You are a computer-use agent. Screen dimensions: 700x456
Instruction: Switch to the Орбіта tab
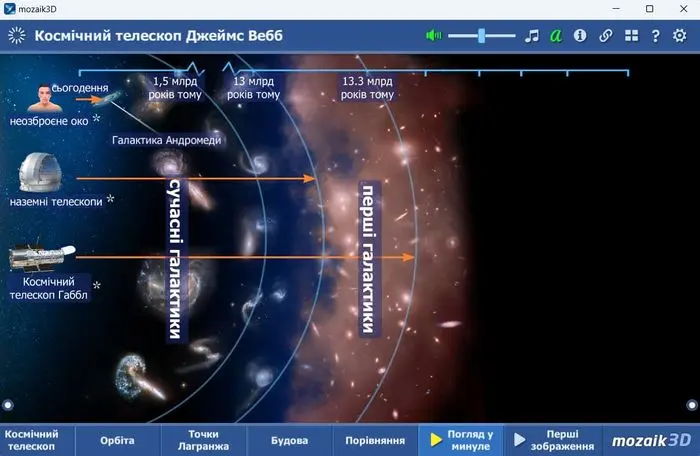coord(117,440)
